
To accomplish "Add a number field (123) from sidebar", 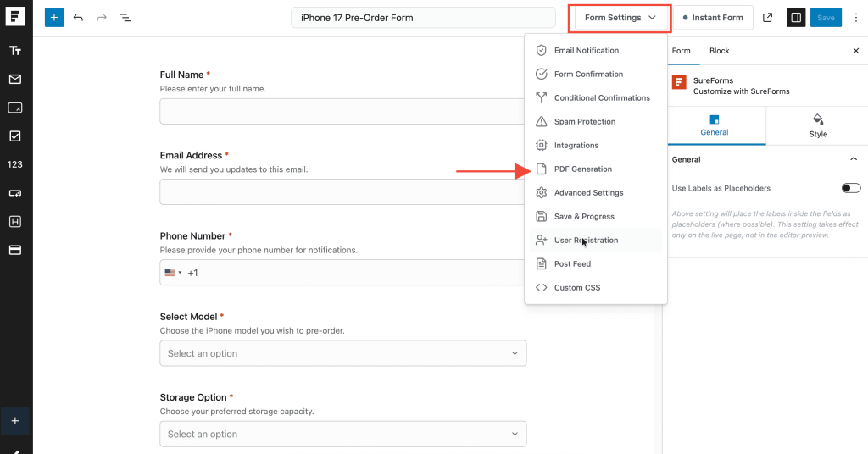I will tap(15, 164).
